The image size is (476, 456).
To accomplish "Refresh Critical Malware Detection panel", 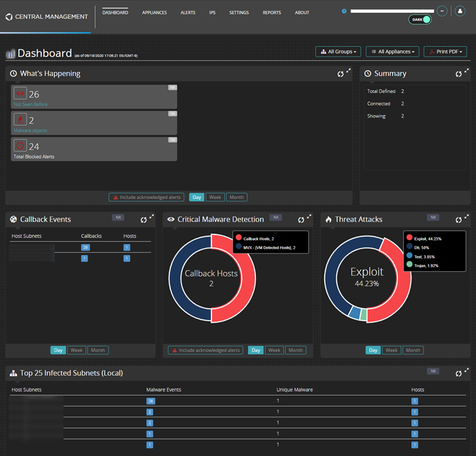I will [301, 220].
